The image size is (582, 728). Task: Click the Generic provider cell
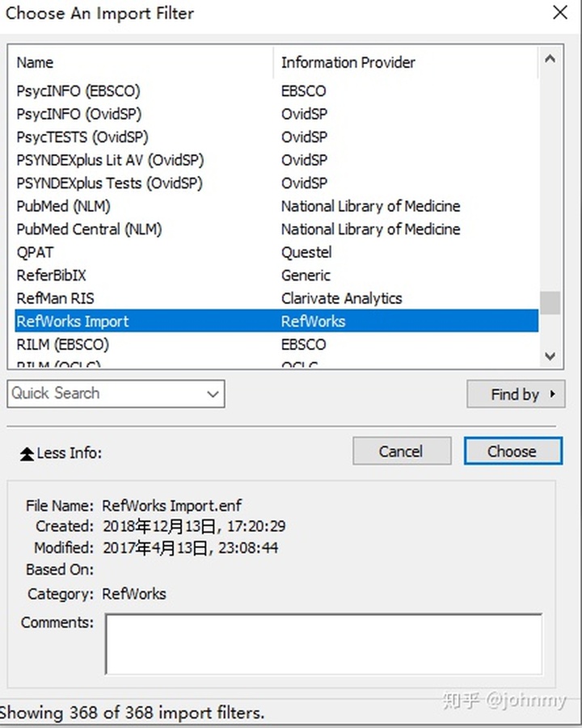click(x=306, y=276)
